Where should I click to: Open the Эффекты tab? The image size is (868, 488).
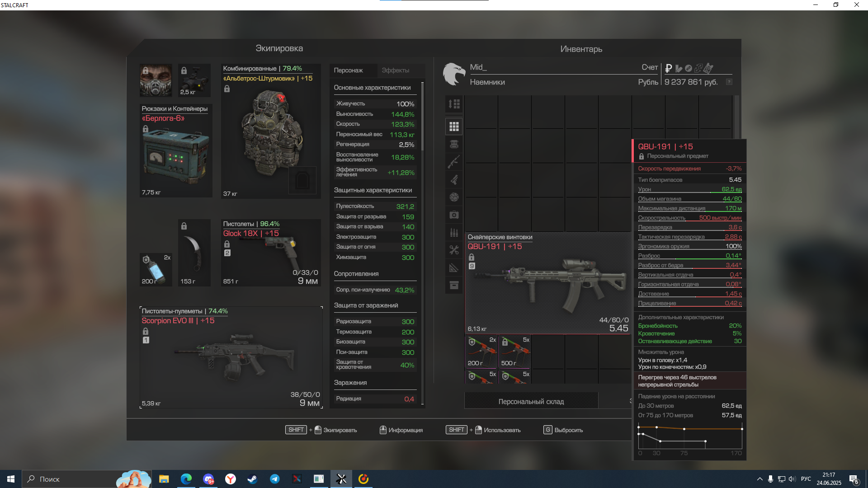tap(396, 70)
